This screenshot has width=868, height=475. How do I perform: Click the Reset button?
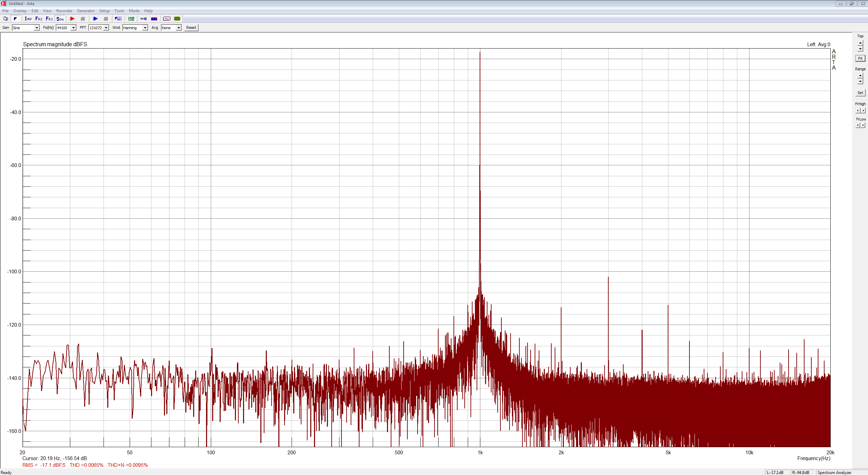point(191,28)
